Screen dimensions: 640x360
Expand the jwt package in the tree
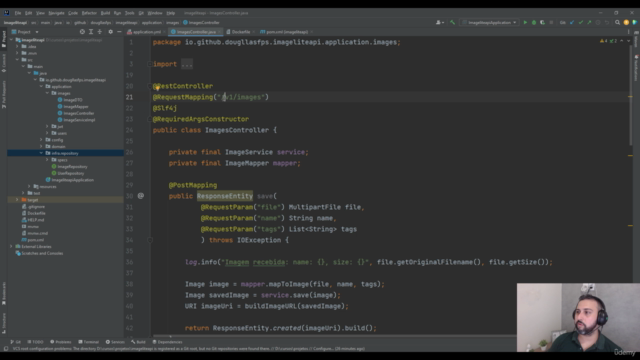47,127
